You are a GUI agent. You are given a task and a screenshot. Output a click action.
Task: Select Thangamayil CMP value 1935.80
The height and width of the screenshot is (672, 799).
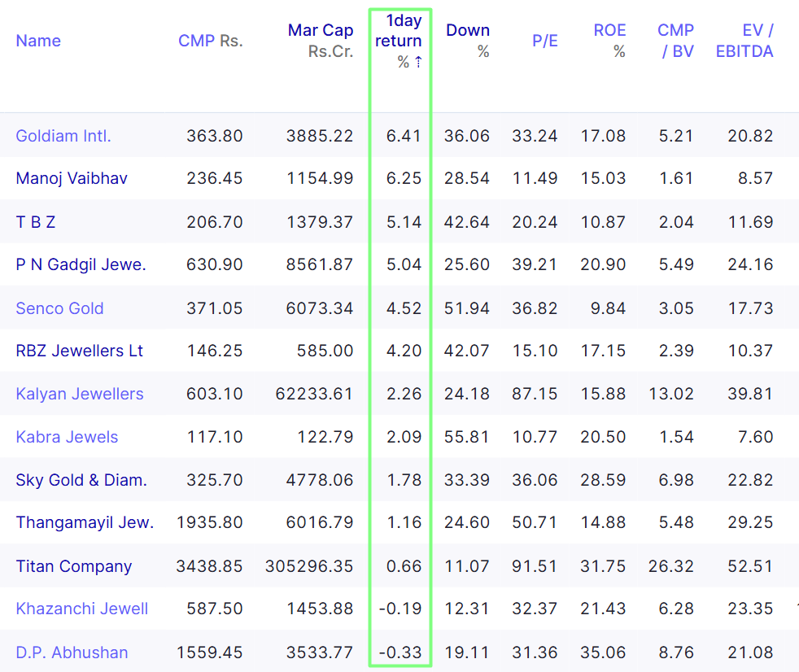pyautogui.click(x=209, y=522)
